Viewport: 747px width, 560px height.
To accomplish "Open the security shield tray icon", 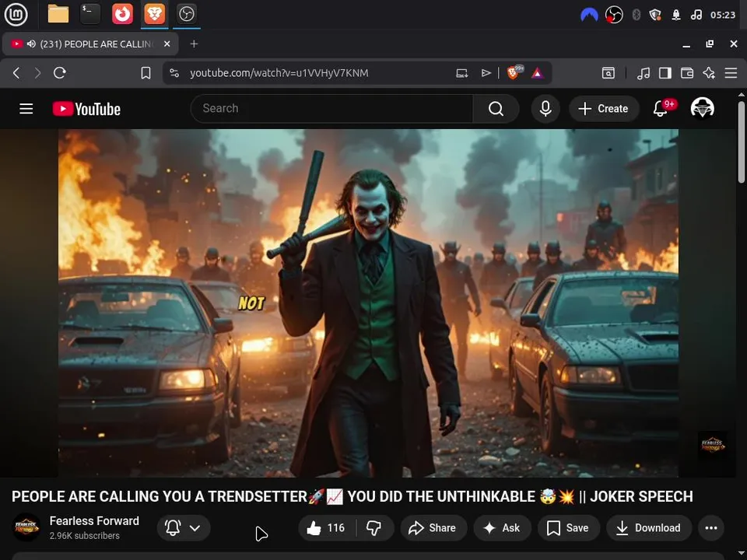I will tap(655, 16).
